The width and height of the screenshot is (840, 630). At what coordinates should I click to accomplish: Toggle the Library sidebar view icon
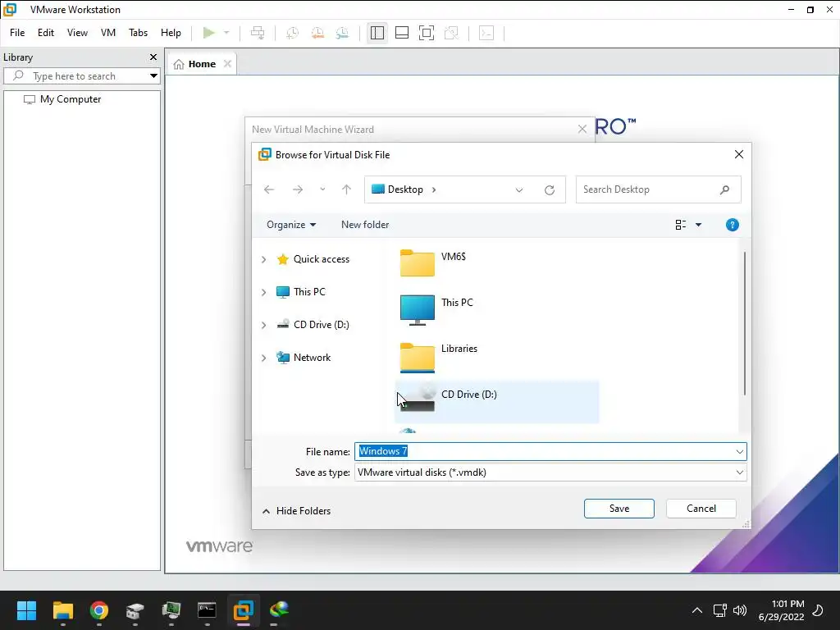tap(377, 33)
